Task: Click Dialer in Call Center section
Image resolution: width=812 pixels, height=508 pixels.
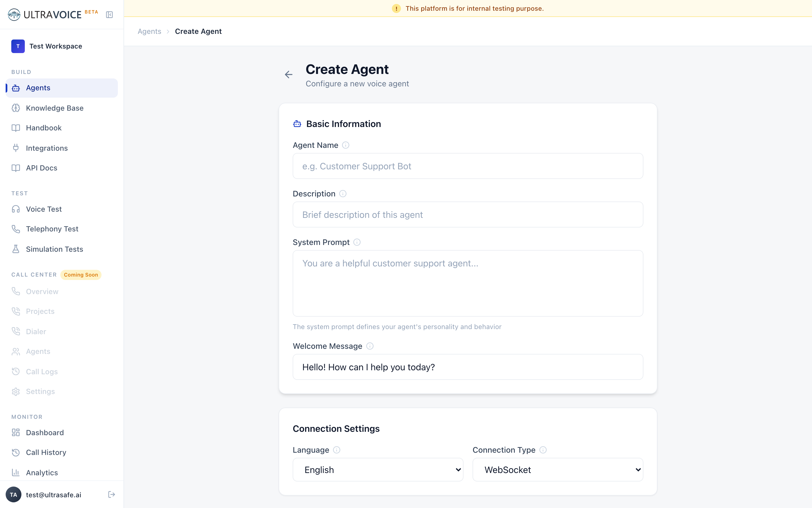Action: tap(62, 331)
